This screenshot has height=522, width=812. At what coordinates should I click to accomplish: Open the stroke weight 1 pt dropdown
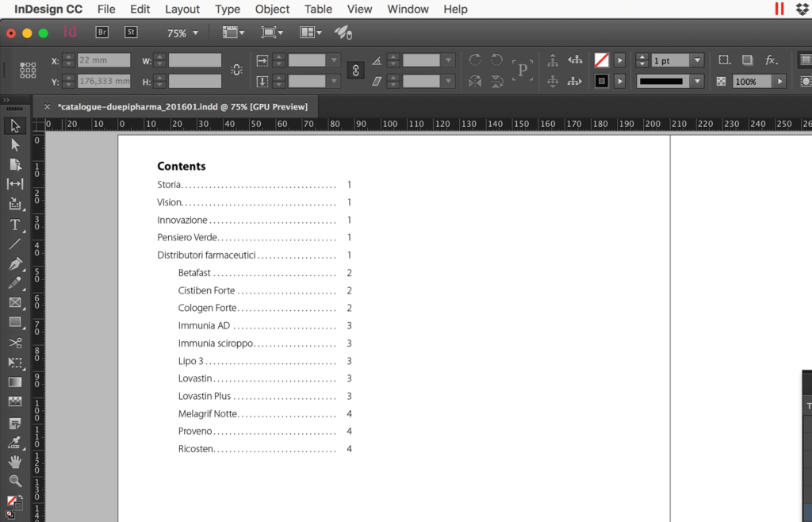698,60
